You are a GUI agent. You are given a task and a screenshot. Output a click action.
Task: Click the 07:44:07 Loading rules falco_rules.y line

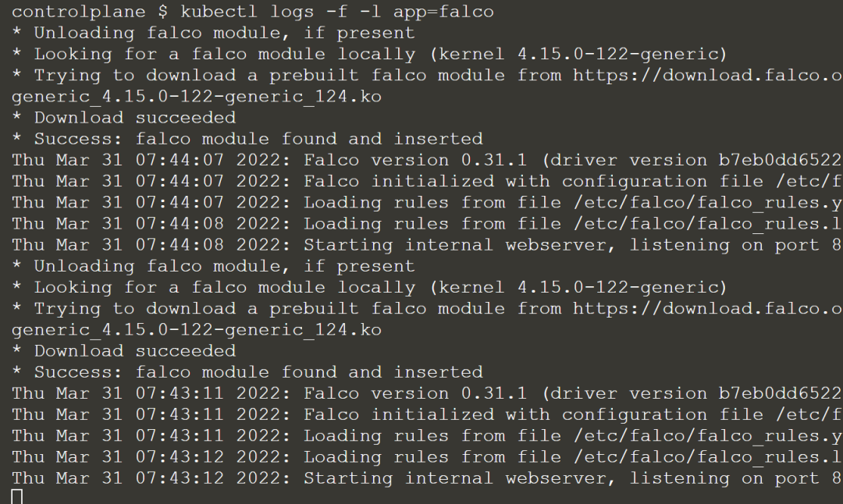point(428,203)
